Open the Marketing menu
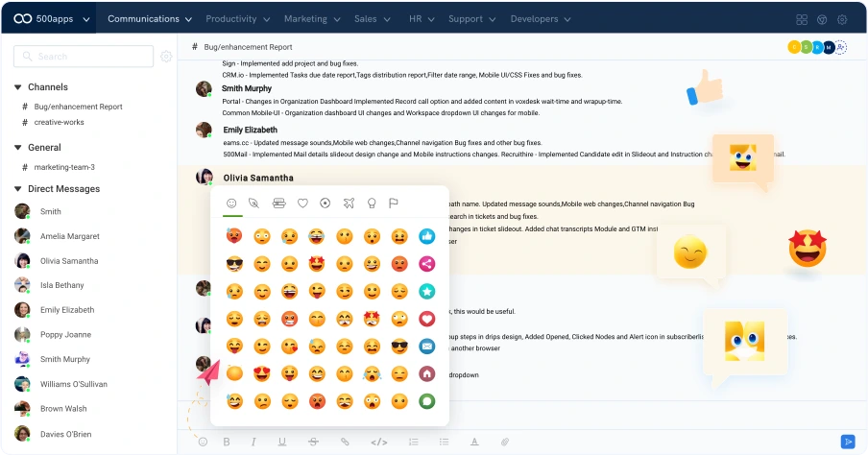This screenshot has width=868, height=455. (x=312, y=19)
